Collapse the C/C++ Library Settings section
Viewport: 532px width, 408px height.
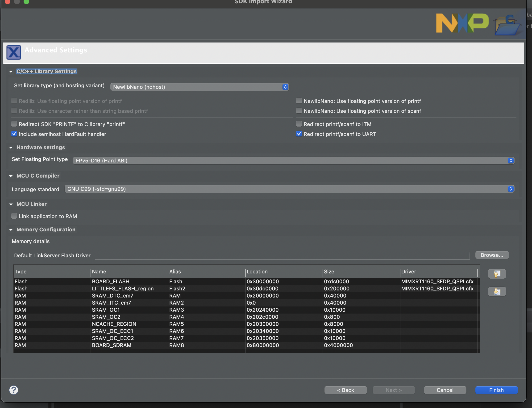tap(11, 71)
